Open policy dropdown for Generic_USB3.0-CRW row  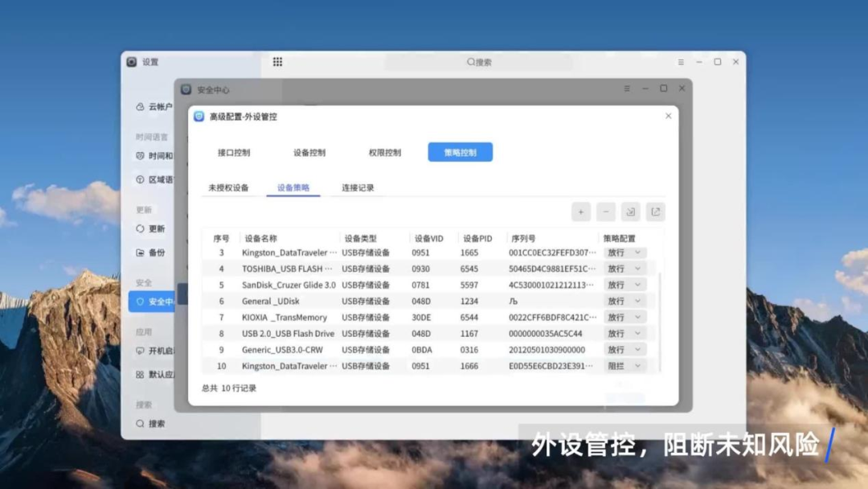point(624,349)
